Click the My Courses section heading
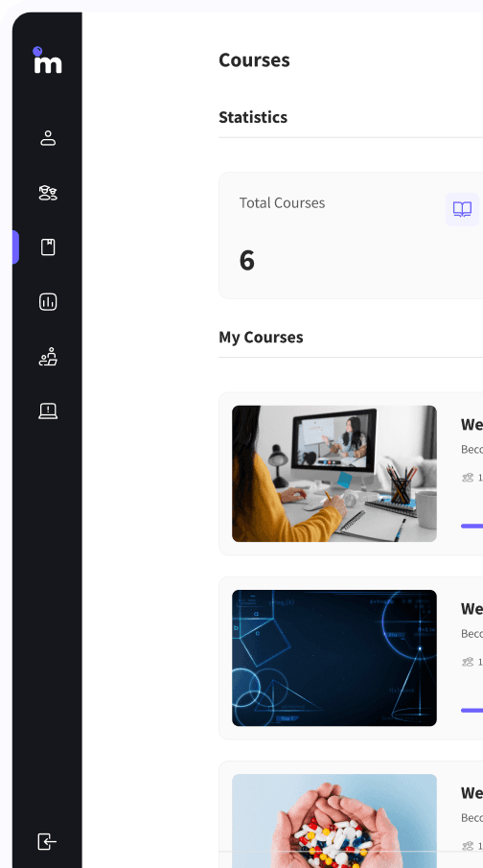The image size is (483, 868). (x=261, y=337)
